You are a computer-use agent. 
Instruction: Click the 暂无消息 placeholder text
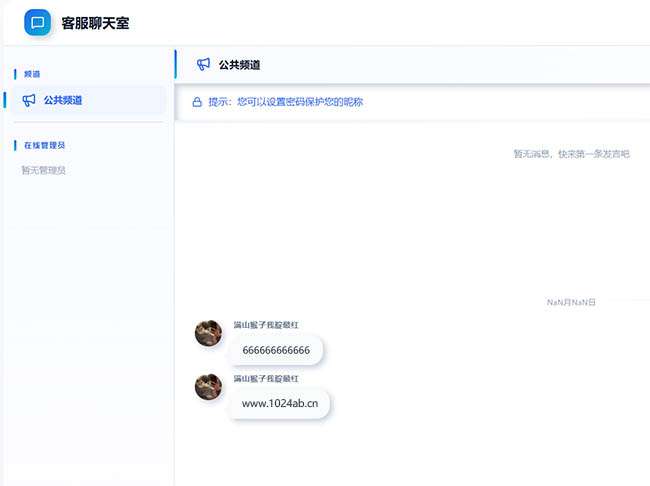(x=572, y=154)
